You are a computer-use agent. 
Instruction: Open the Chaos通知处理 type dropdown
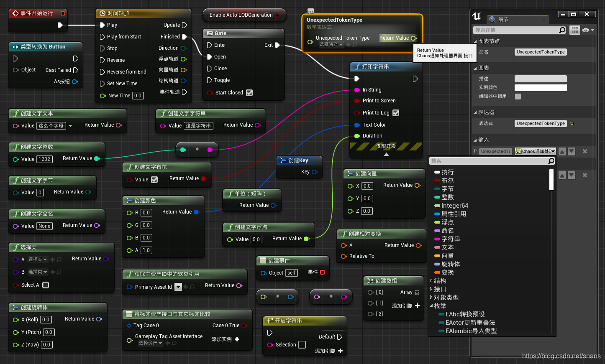pyautogui.click(x=536, y=151)
